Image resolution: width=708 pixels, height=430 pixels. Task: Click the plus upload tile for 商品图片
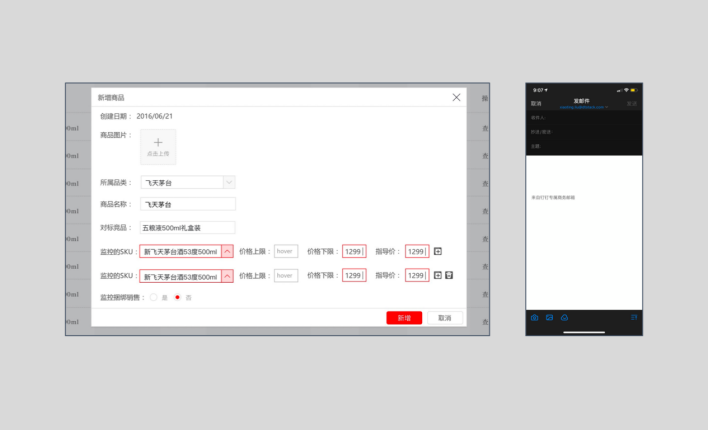(x=158, y=147)
